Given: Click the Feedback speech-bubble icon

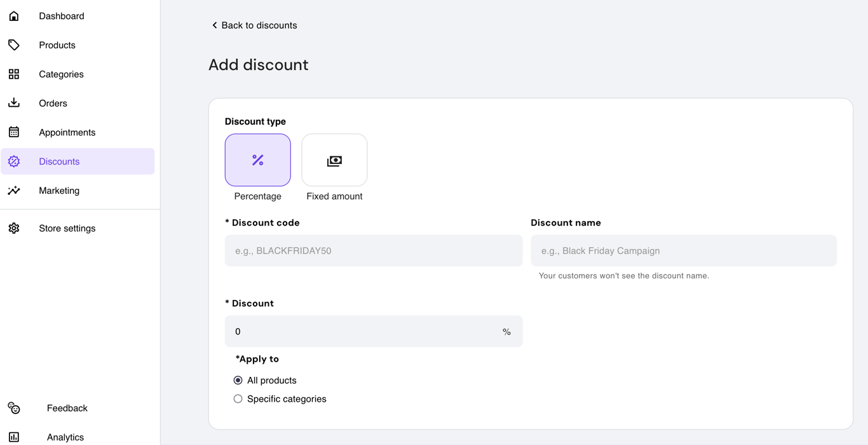Looking at the screenshot, I should pos(14,408).
